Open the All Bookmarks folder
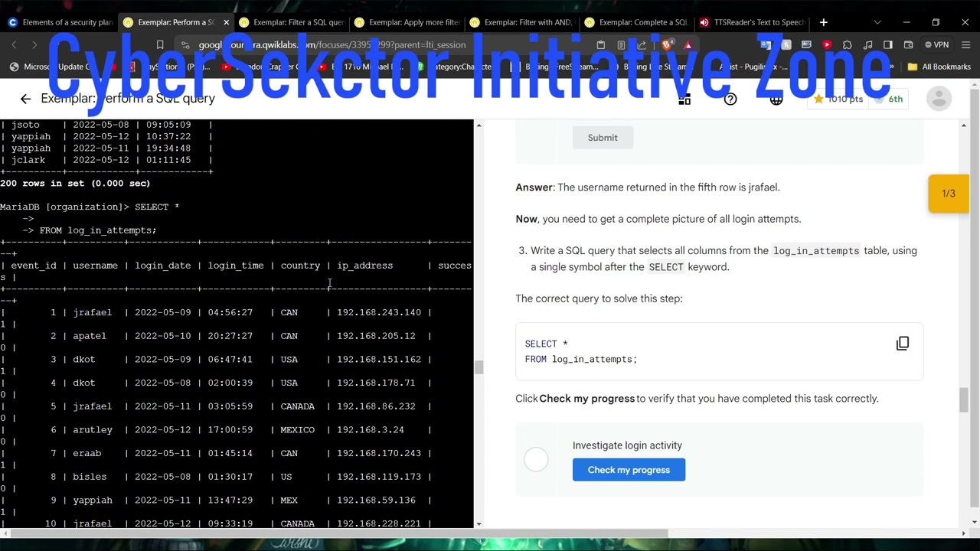This screenshot has width=980, height=551. click(939, 67)
